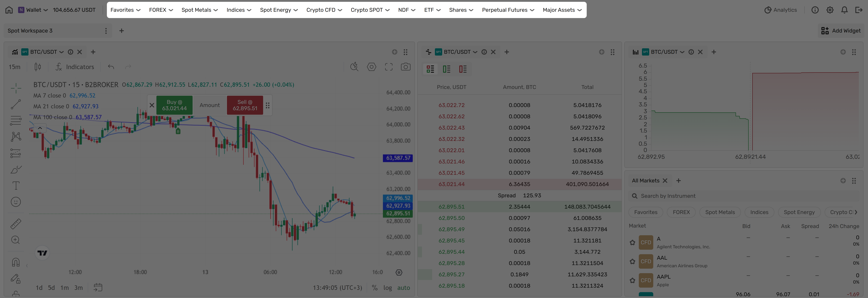Show notifications bell
The width and height of the screenshot is (868, 298).
844,10
